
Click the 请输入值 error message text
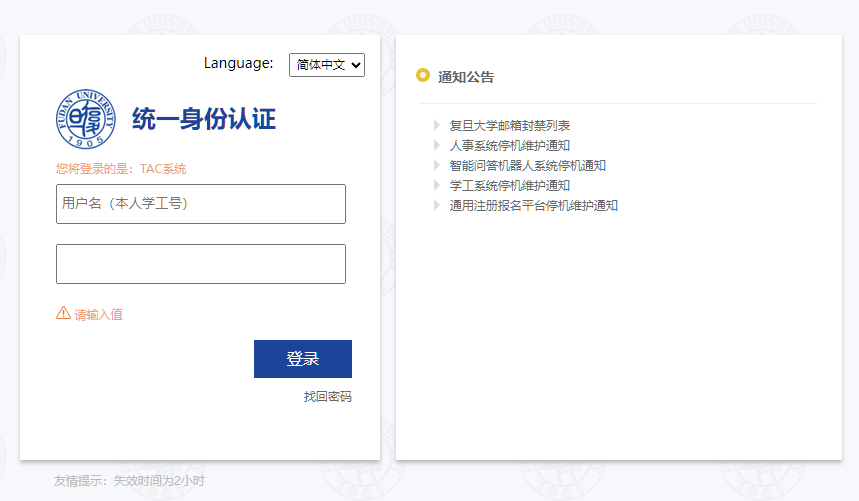pyautogui.click(x=99, y=314)
